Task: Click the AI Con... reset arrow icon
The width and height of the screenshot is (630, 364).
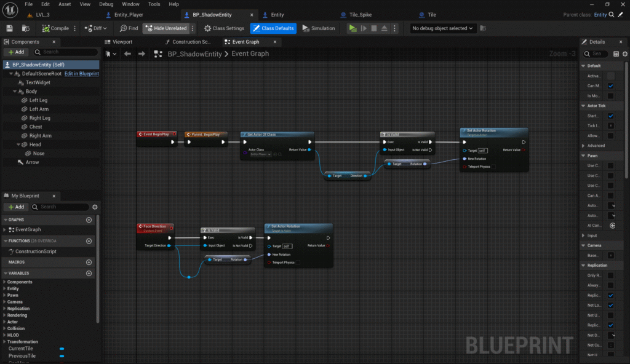Action: tap(612, 226)
